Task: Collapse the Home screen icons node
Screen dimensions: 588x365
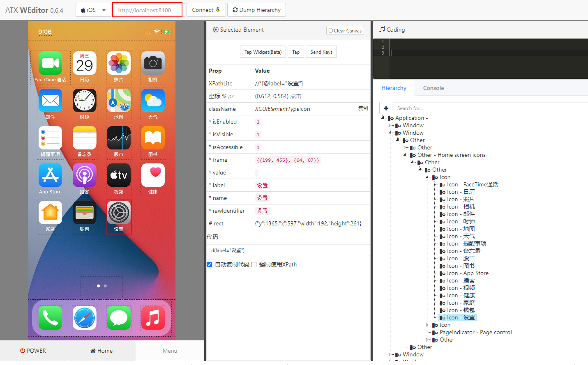Action: click(x=405, y=155)
